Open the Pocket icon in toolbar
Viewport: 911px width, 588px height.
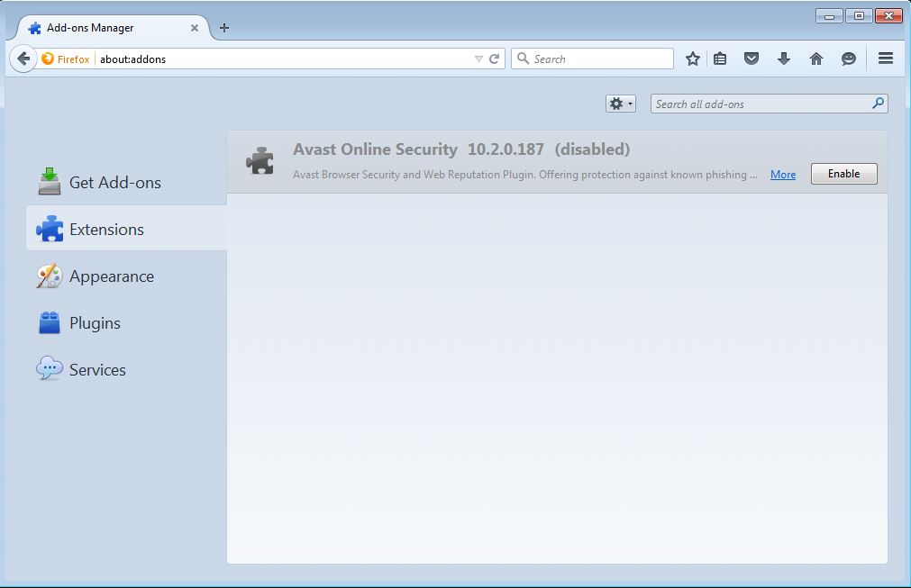752,59
